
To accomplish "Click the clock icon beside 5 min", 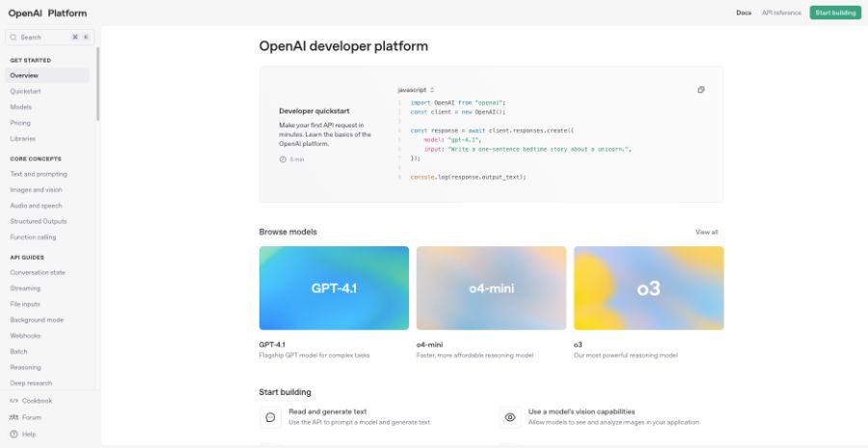I will (283, 159).
